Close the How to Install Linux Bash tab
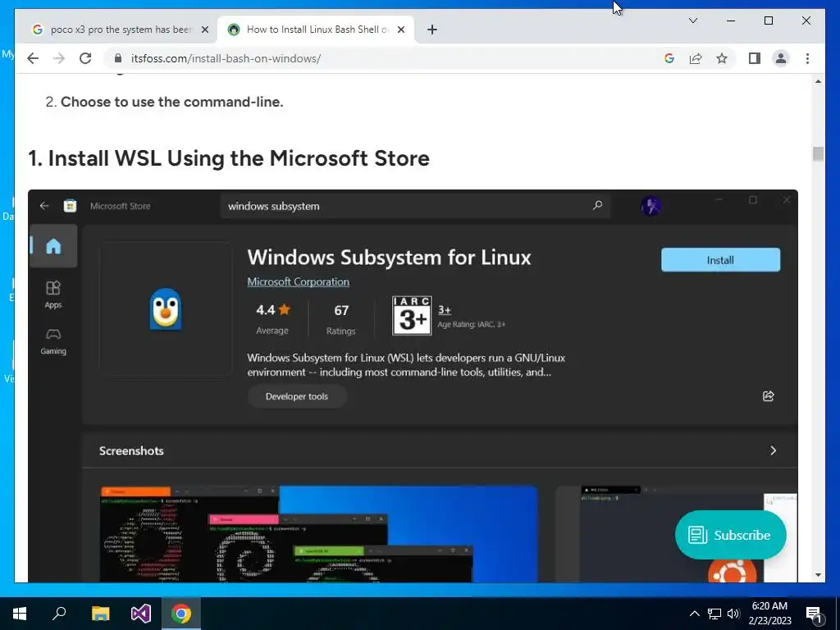 tap(400, 30)
